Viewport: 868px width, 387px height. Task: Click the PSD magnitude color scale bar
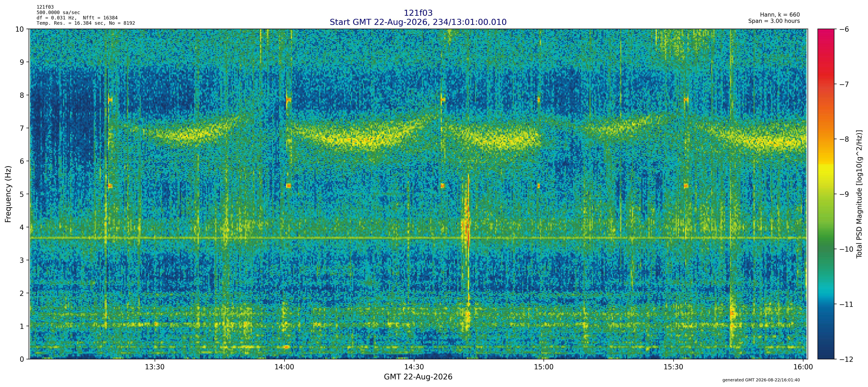pos(826,194)
